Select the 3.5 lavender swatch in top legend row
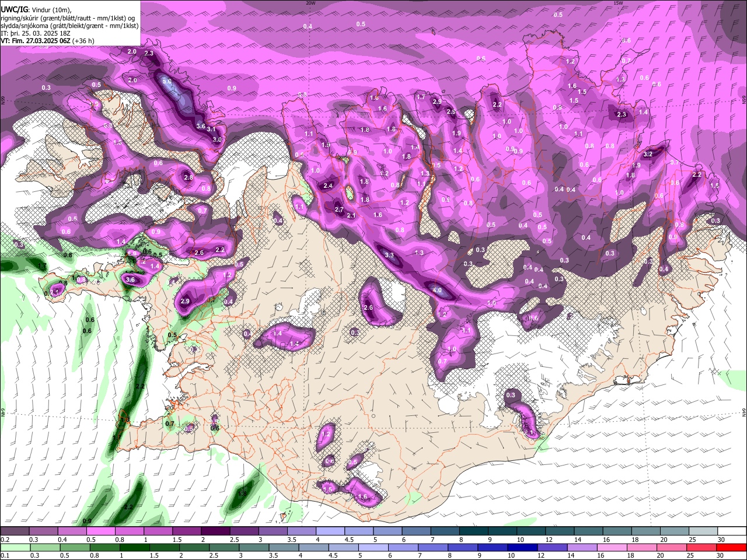The image size is (747, 560). (x=302, y=531)
